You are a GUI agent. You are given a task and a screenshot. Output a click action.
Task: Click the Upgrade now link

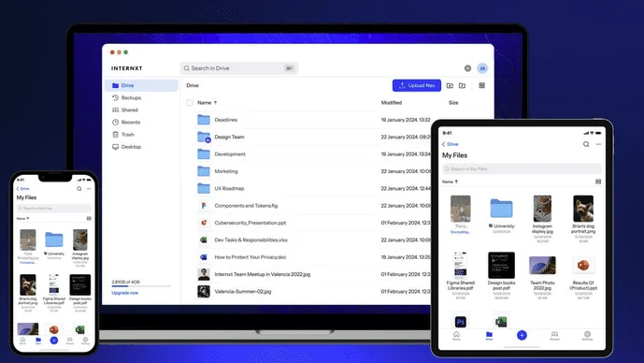(125, 293)
